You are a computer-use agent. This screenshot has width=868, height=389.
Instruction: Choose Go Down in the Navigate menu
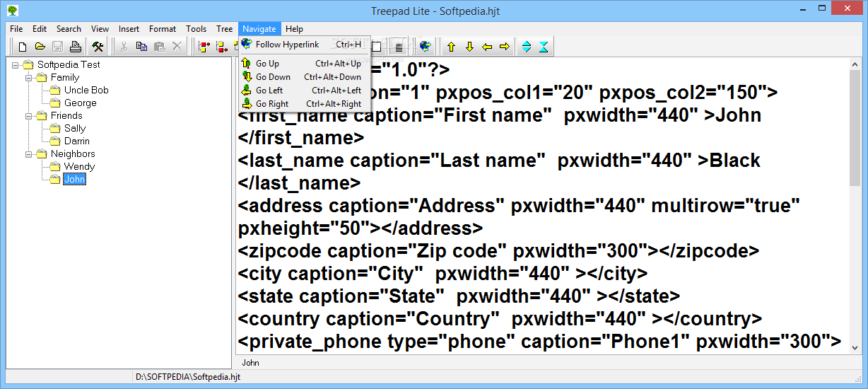304,77
